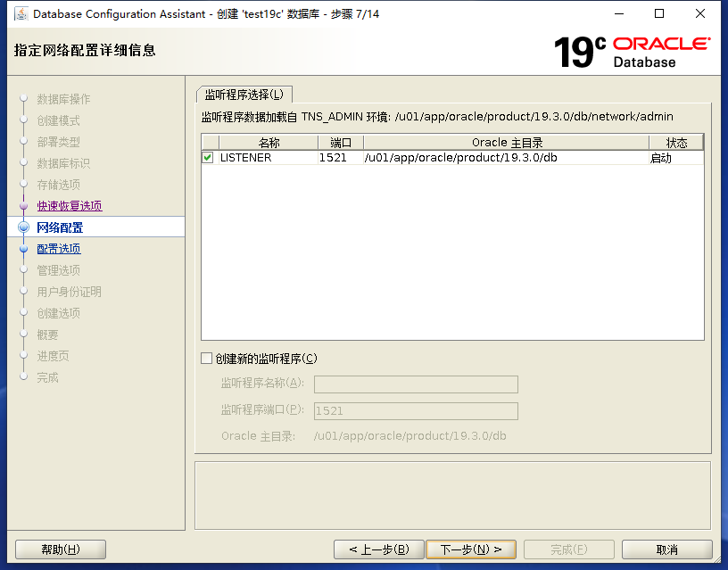Click the 进度页 step label
This screenshot has width=728, height=570.
(53, 356)
